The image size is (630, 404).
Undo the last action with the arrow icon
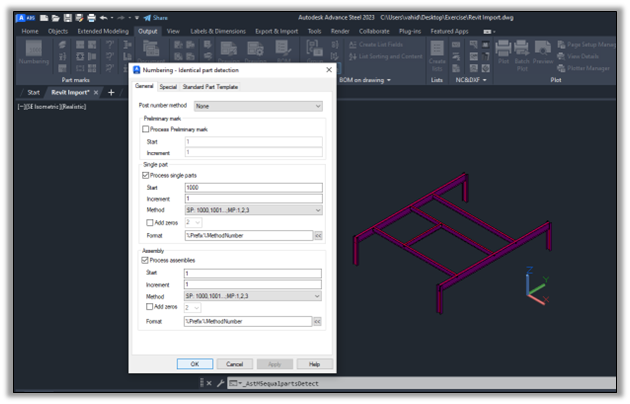pyautogui.click(x=104, y=18)
